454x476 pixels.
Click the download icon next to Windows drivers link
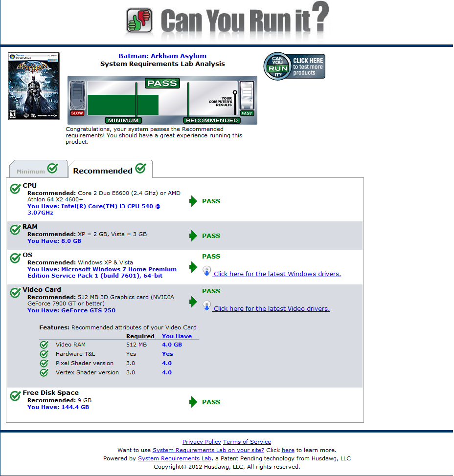click(x=206, y=271)
